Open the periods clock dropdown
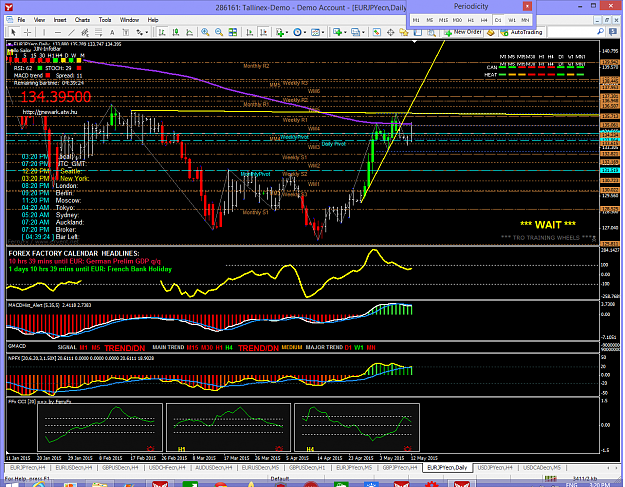Viewport: 625px width, 487px height. tap(299, 32)
